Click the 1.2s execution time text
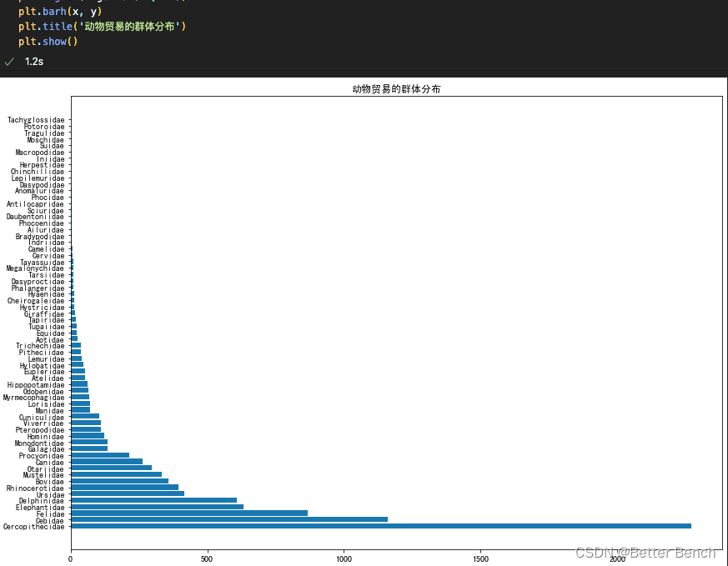This screenshot has width=728, height=566. click(34, 62)
